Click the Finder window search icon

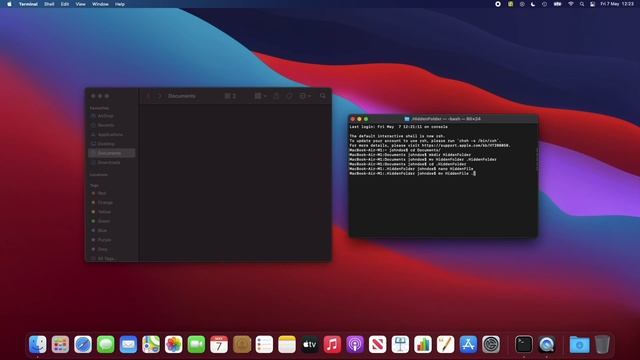(323, 96)
